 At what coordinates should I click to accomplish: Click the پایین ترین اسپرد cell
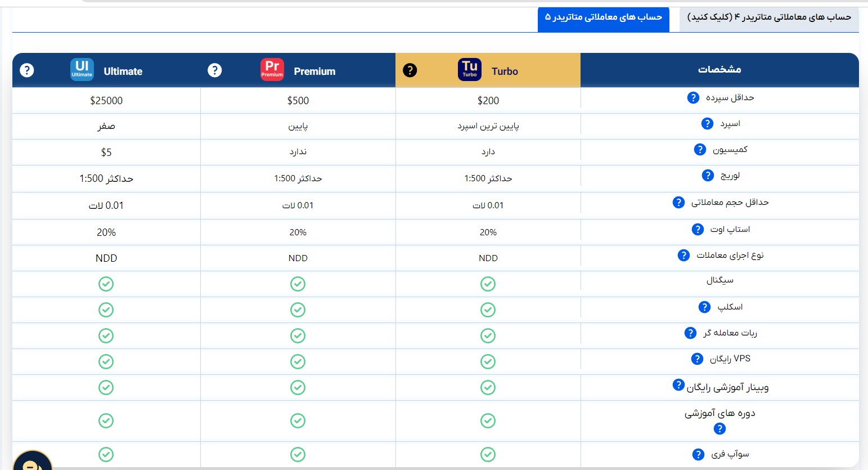pos(488,126)
